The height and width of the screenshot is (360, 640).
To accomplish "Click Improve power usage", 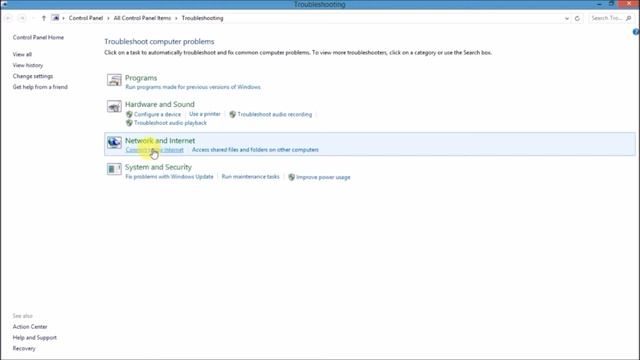I will tap(323, 177).
